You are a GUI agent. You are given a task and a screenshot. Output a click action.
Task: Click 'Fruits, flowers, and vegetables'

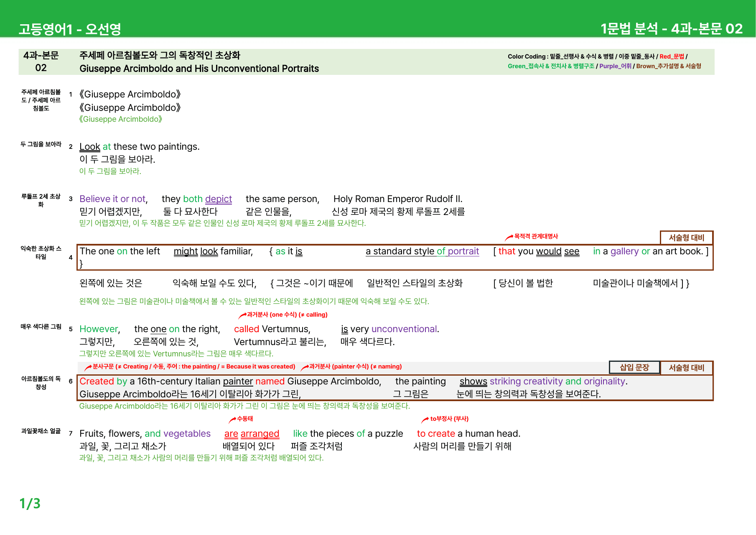click(145, 434)
